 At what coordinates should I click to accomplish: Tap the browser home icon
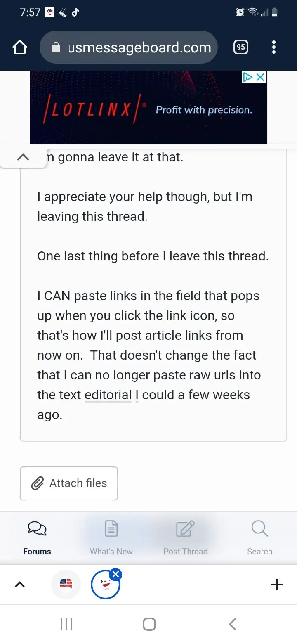pyautogui.click(x=20, y=48)
